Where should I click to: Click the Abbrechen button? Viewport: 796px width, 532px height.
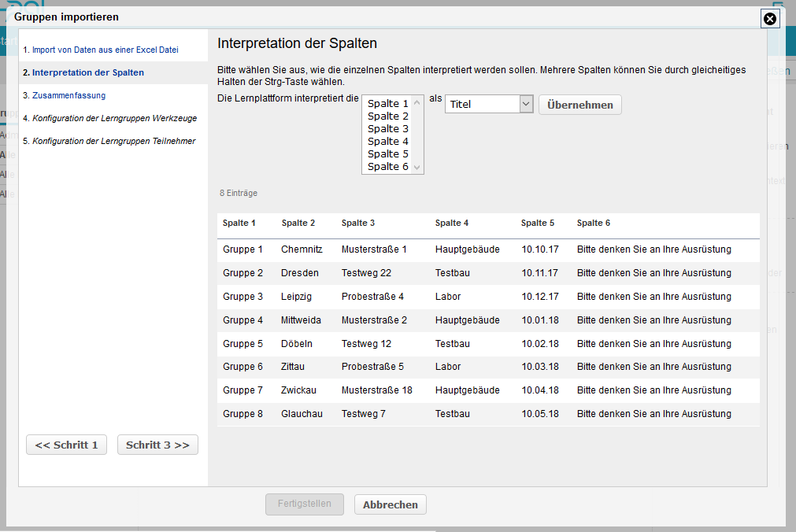[x=390, y=504]
